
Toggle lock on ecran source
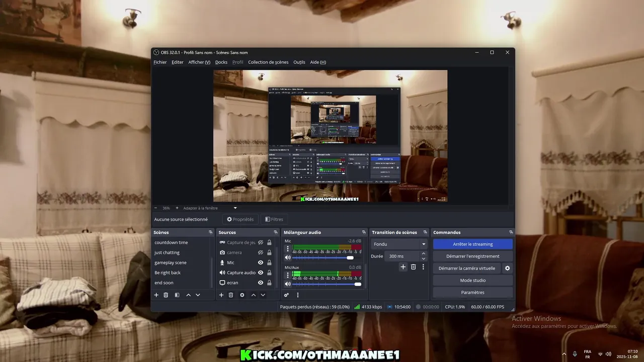(x=269, y=283)
